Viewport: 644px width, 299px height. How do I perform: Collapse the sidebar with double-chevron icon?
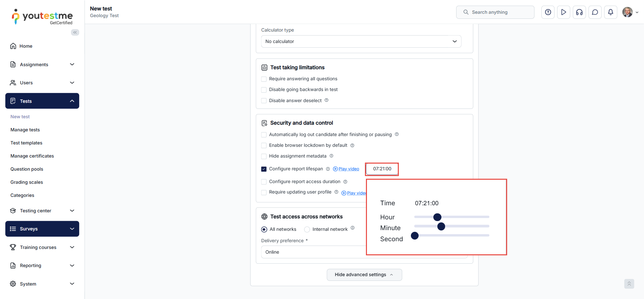75,32
